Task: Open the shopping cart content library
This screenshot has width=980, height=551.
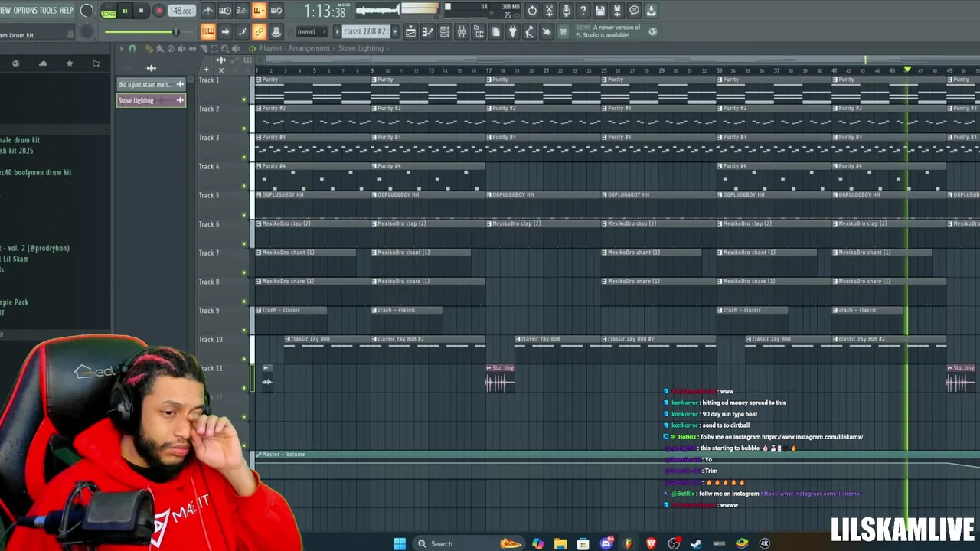Action: (x=563, y=31)
